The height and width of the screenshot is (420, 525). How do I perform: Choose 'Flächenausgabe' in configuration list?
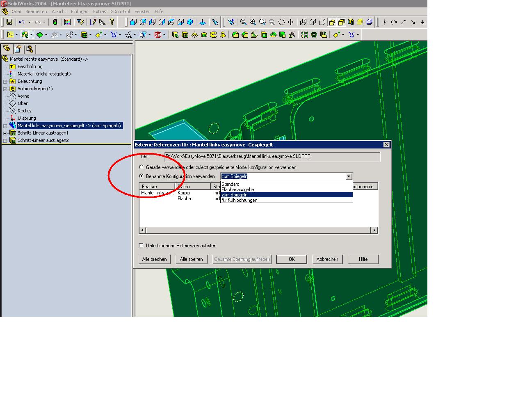286,189
